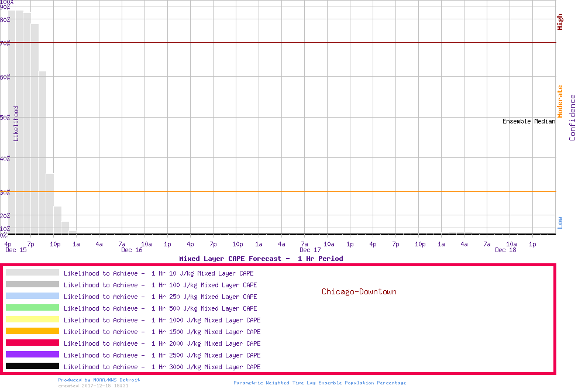The width and height of the screenshot is (585, 392).
Task: Click the Parametric Weighted Time Lag Ensemble footer
Action: [x=319, y=383]
